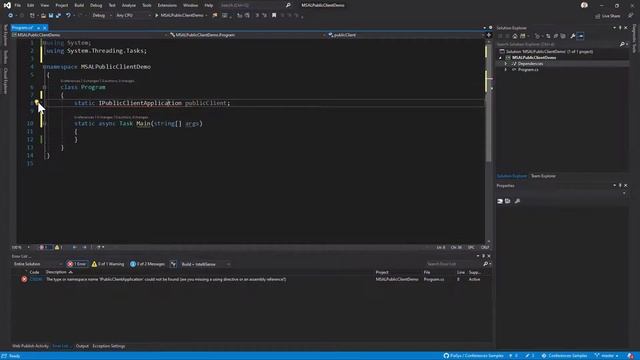Pin the Solution Explorer panel
640x360 pixels.
[620, 28]
